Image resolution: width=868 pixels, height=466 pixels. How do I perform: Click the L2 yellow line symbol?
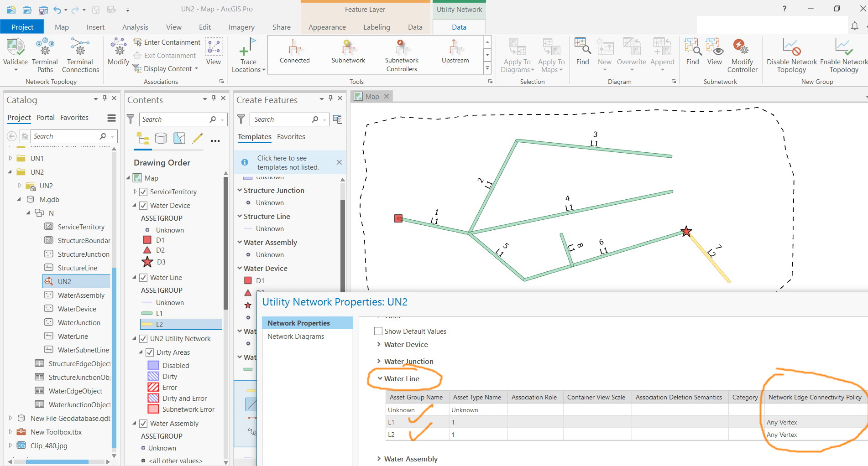click(x=147, y=325)
